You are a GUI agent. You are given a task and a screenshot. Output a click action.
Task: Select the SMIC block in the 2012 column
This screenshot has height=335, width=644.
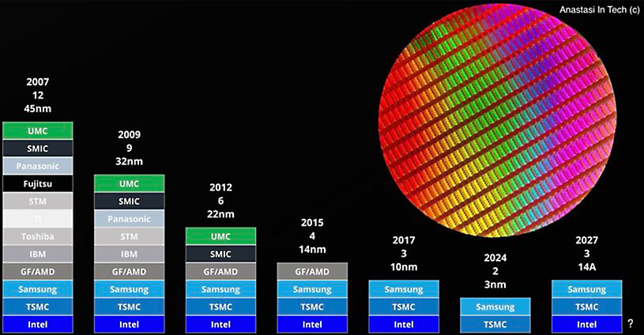tap(220, 254)
